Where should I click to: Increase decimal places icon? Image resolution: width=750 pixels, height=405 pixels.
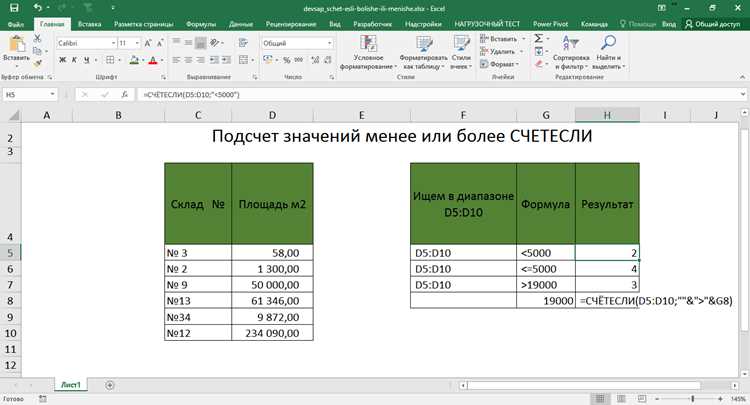[x=315, y=60]
